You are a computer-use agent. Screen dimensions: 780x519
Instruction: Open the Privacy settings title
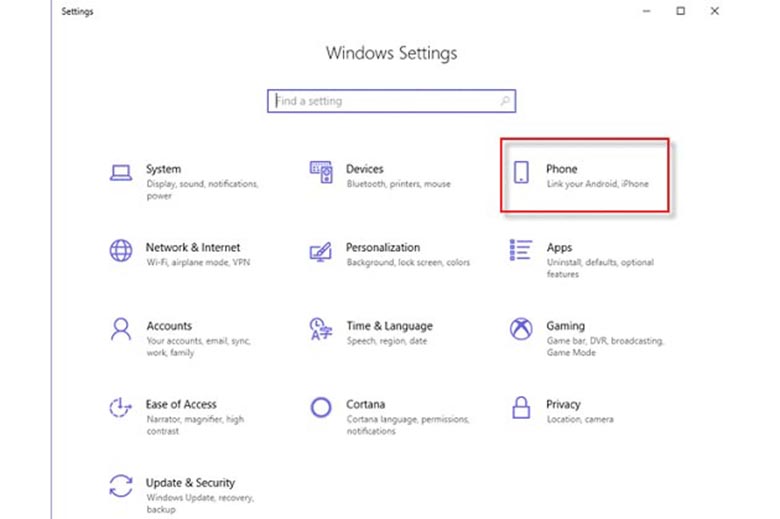[563, 404]
